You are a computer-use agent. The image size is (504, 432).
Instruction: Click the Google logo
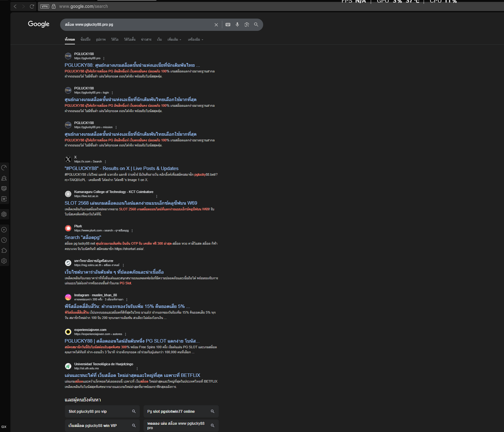tap(39, 24)
